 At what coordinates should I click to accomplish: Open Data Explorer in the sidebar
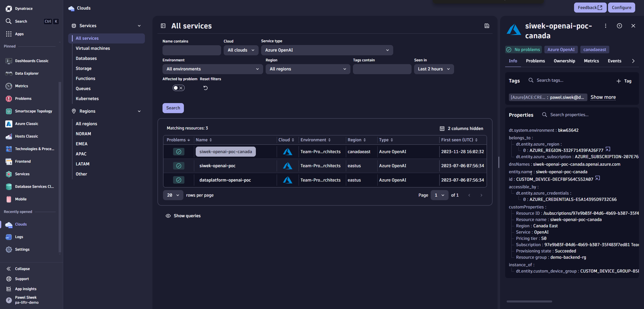[27, 73]
